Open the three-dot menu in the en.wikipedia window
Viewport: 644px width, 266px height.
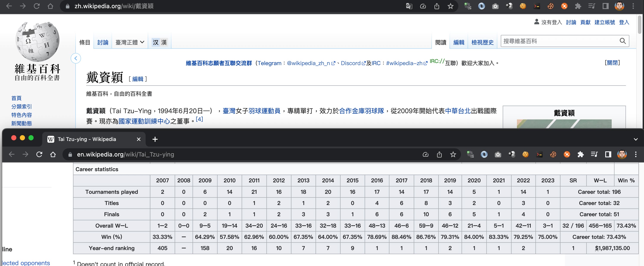tap(636, 154)
